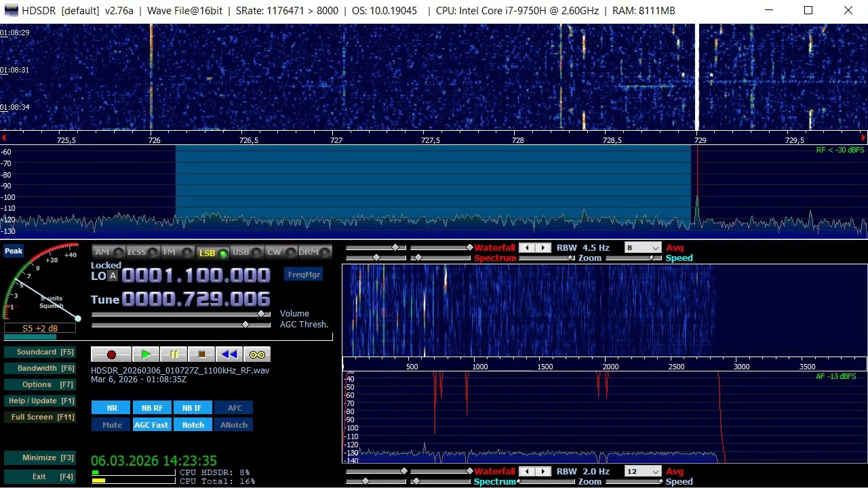868x488 pixels.
Task: Select AM demodulation mode
Action: (x=108, y=252)
